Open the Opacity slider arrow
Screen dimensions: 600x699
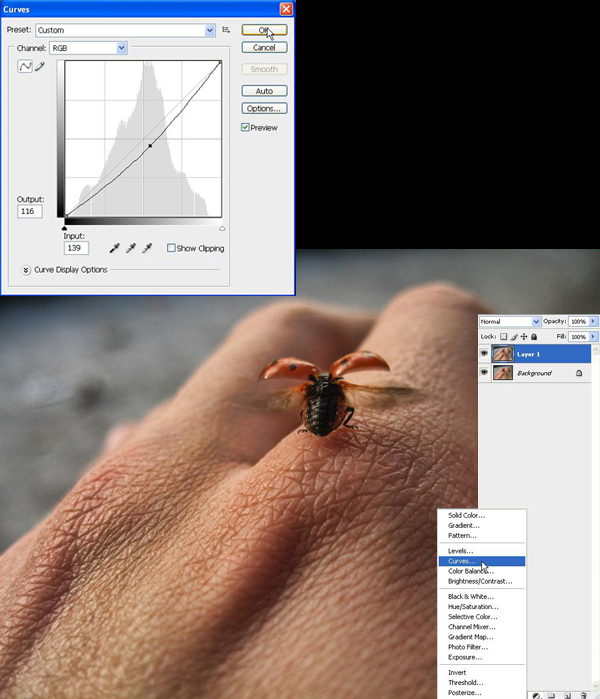[593, 321]
